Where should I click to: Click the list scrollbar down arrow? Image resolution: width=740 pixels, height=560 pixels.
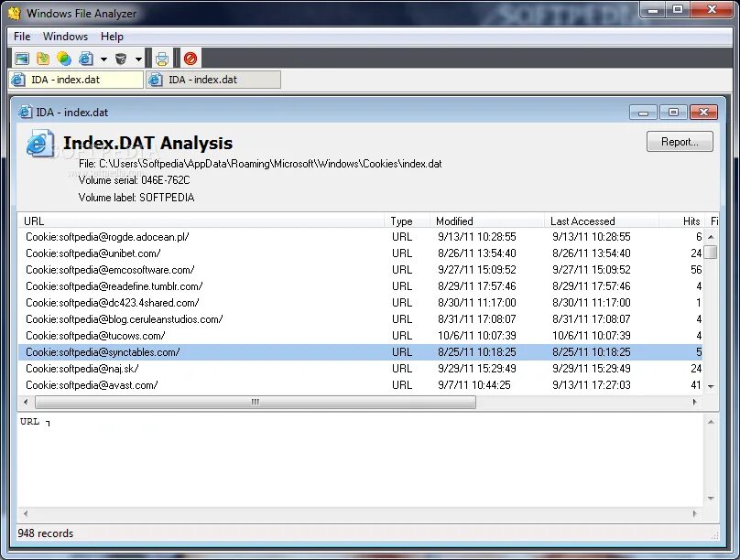[x=711, y=386]
